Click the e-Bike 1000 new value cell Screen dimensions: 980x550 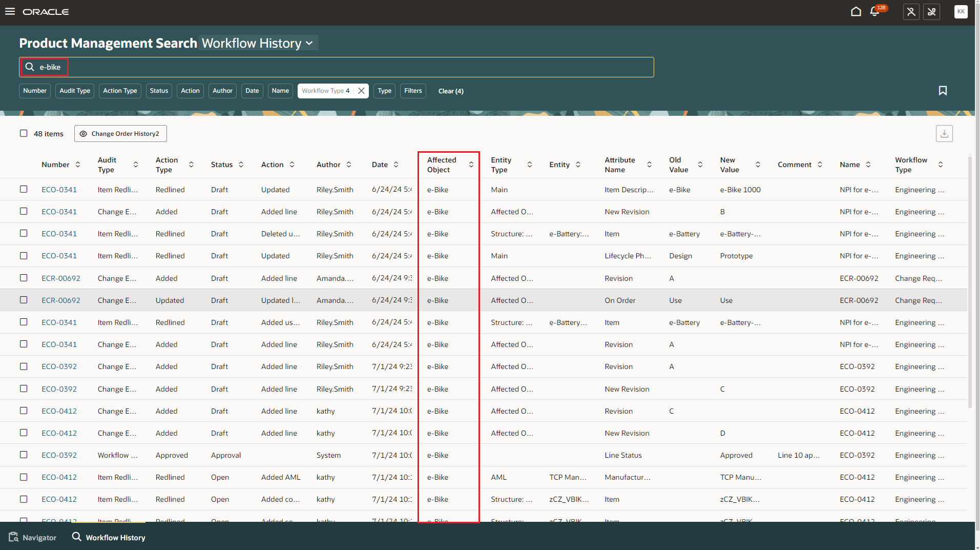click(740, 190)
